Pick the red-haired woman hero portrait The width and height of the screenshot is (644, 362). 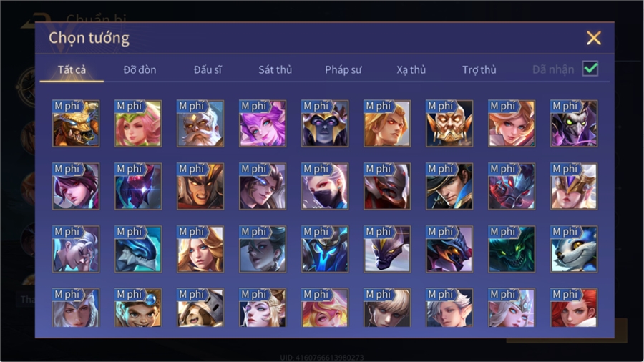click(574, 308)
